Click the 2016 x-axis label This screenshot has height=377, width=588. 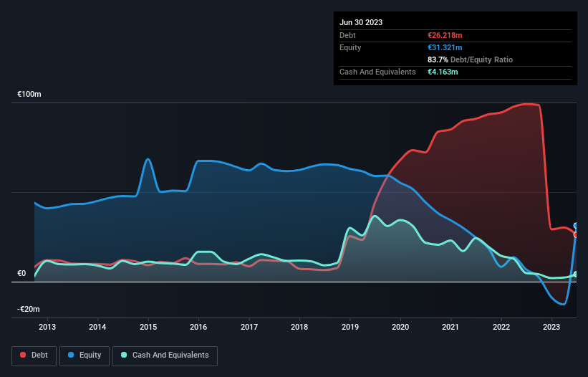(x=198, y=327)
